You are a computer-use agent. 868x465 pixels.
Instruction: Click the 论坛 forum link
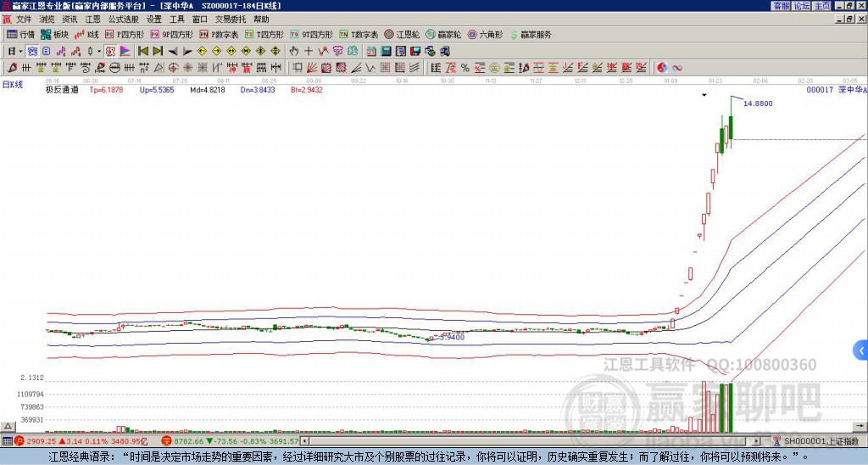pos(801,6)
